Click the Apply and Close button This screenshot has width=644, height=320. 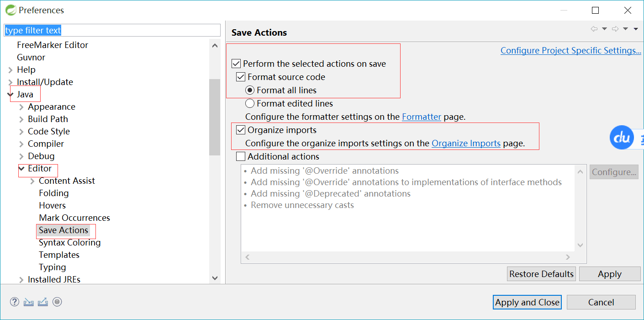(x=527, y=302)
